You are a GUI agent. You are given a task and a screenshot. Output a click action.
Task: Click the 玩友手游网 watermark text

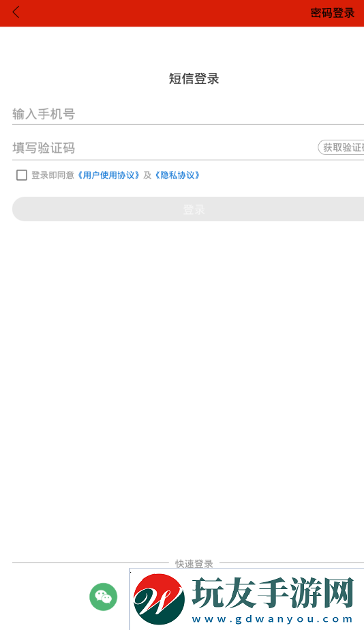coord(273,592)
